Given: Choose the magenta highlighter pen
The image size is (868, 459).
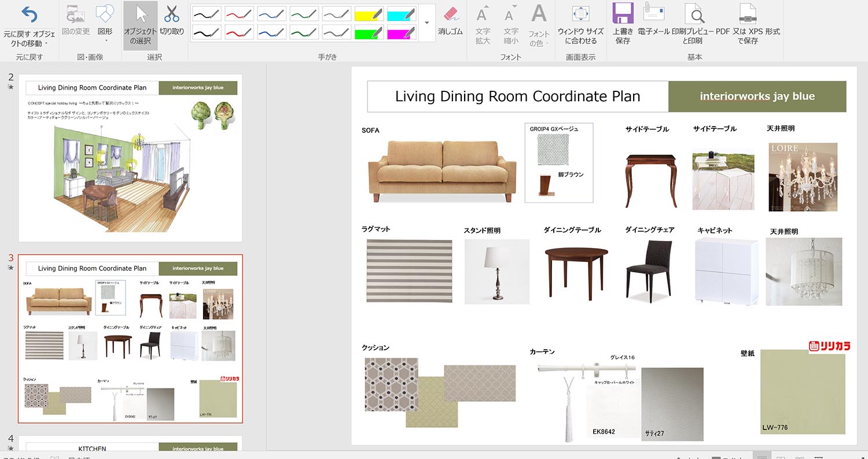Looking at the screenshot, I should click(402, 32).
